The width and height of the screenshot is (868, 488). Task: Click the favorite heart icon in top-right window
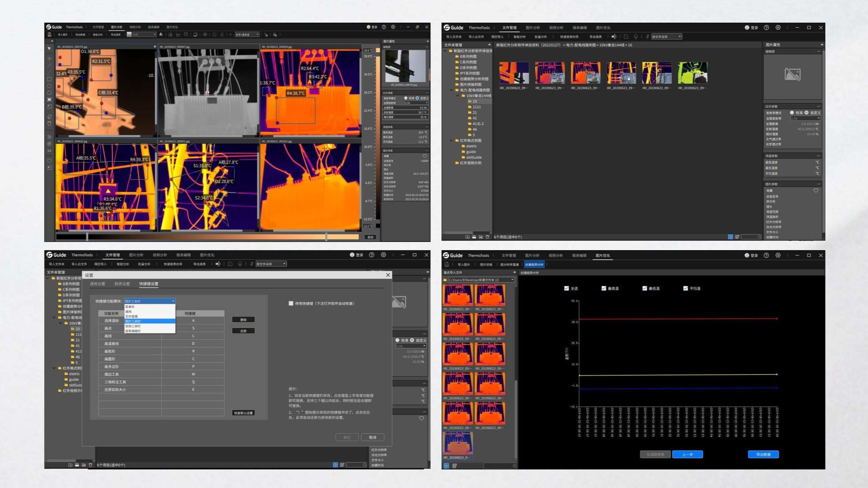[x=816, y=190]
